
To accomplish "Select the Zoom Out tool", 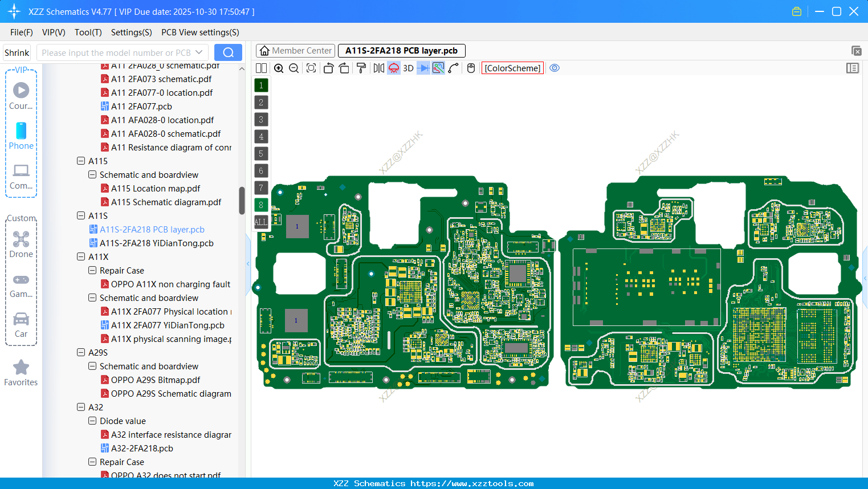I will tap(294, 68).
